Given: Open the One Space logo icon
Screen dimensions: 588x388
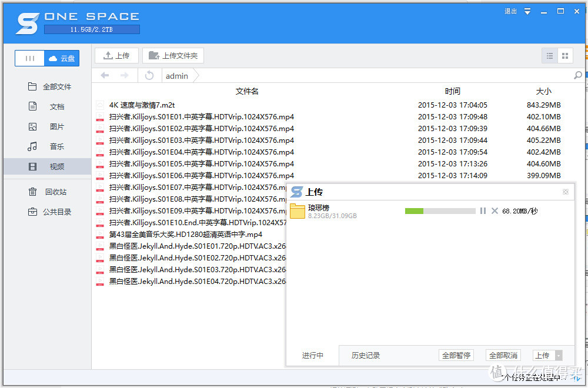Looking at the screenshot, I should coord(27,24).
